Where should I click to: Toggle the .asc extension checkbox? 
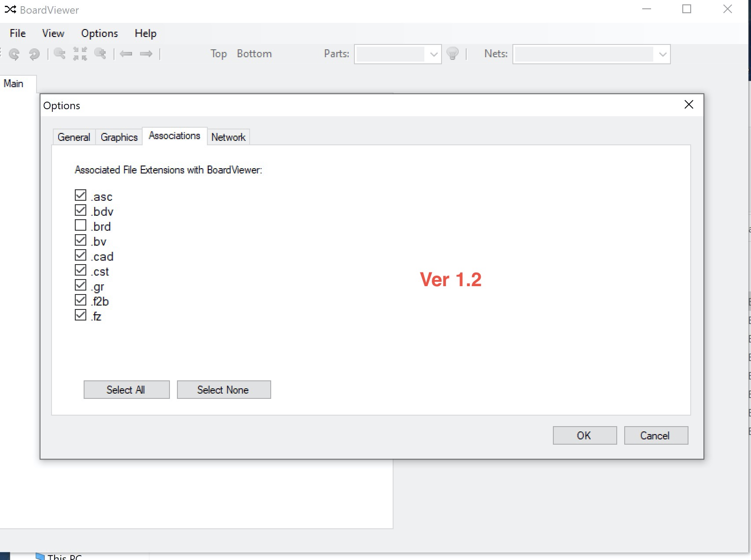click(81, 195)
